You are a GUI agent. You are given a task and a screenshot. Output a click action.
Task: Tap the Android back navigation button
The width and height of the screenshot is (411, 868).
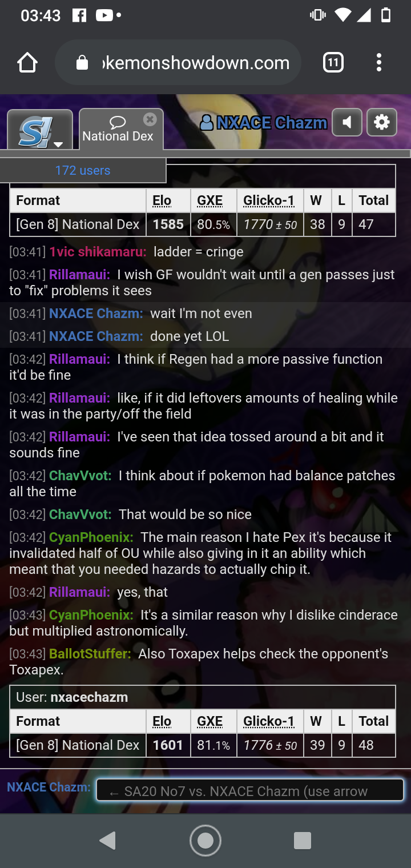[x=108, y=841]
